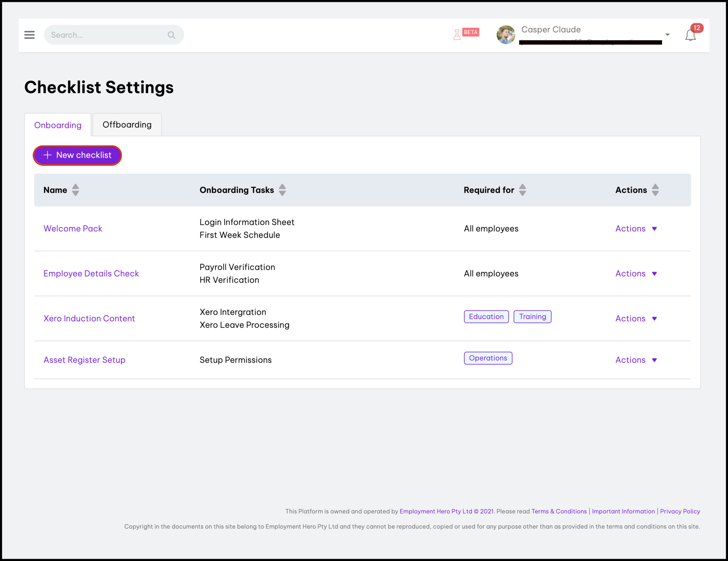Viewport: 728px width, 561px height.
Task: Click the Education tag
Action: (x=486, y=316)
